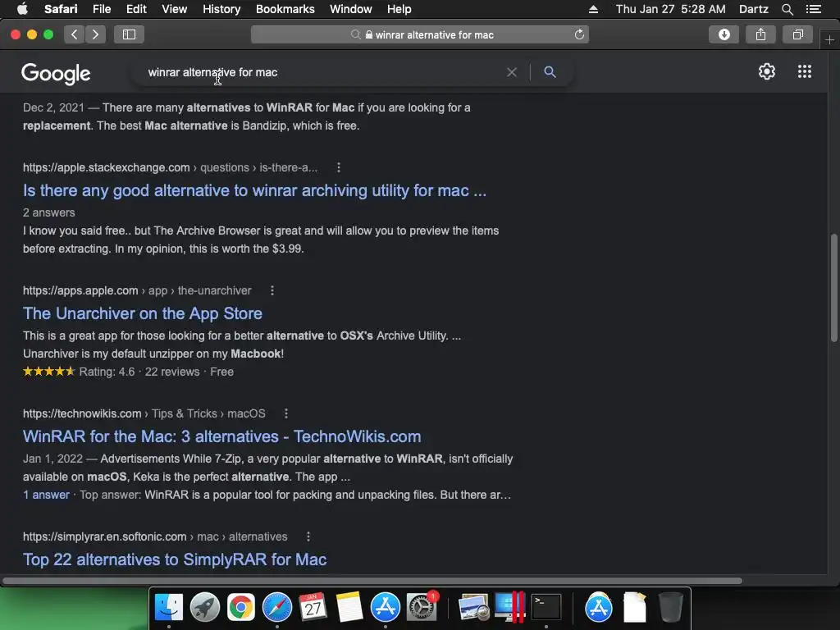Open Safari's Downloads button

724,34
